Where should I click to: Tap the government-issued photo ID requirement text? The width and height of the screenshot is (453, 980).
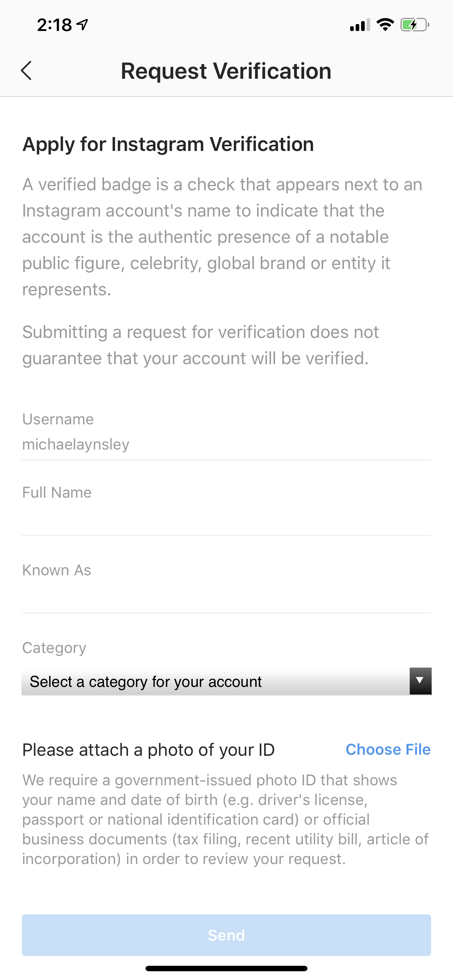pyautogui.click(x=225, y=820)
